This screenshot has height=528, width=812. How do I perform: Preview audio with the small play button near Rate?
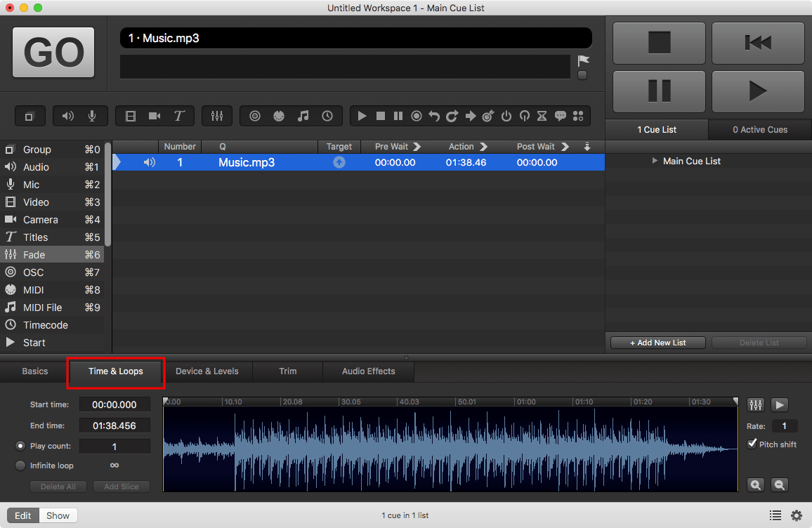coord(780,405)
